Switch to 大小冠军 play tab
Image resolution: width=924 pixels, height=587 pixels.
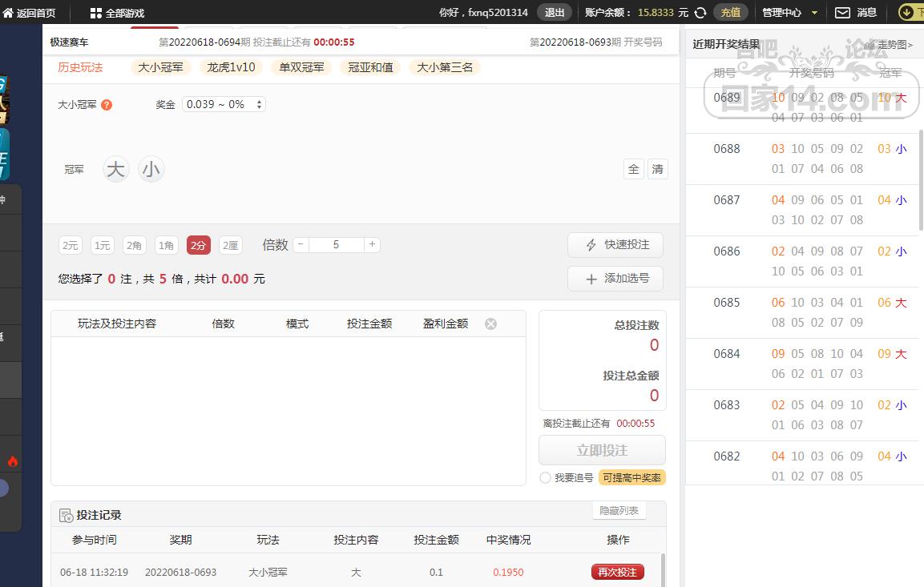click(x=160, y=68)
